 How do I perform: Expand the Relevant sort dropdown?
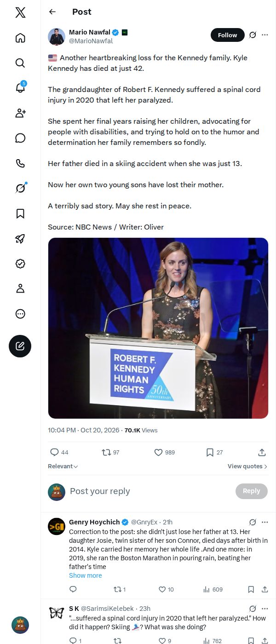63,466
